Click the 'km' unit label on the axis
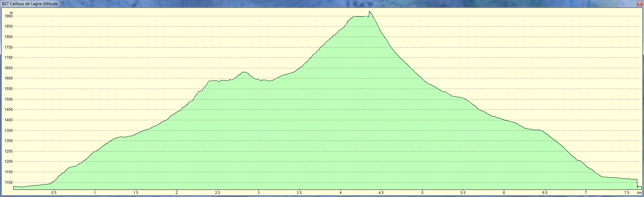The width and height of the screenshot is (644, 197). [x=639, y=193]
